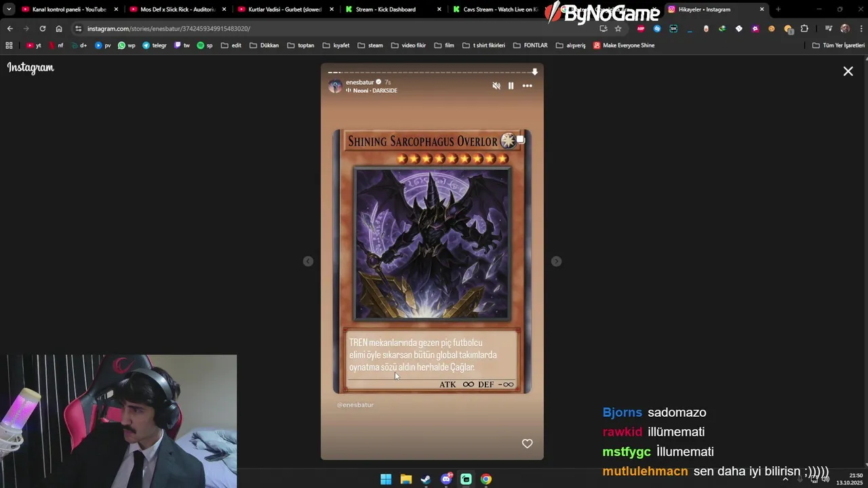Expand the film bookmark folder

tap(444, 45)
